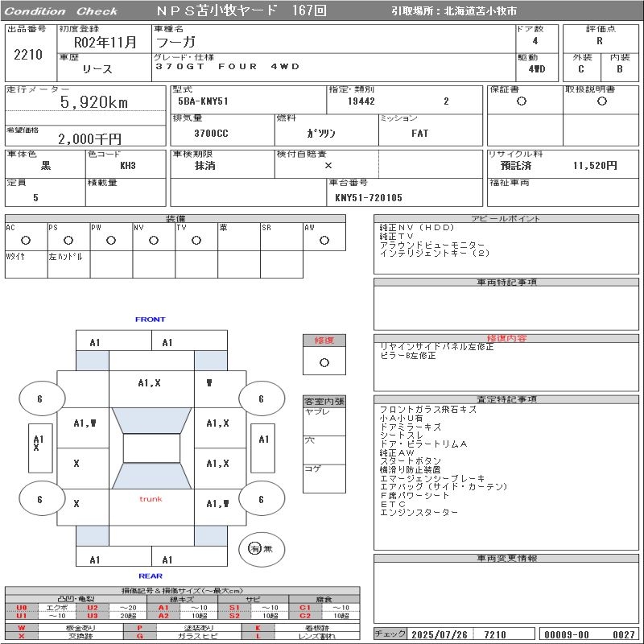The width and height of the screenshot is (644, 644).
Task: Click the vehicle history value リース
Action: pyautogui.click(x=97, y=69)
